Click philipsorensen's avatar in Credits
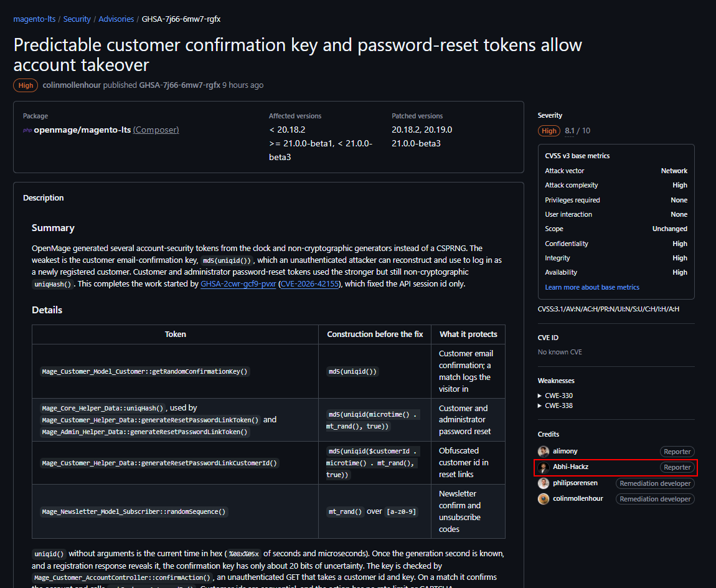 (x=544, y=483)
